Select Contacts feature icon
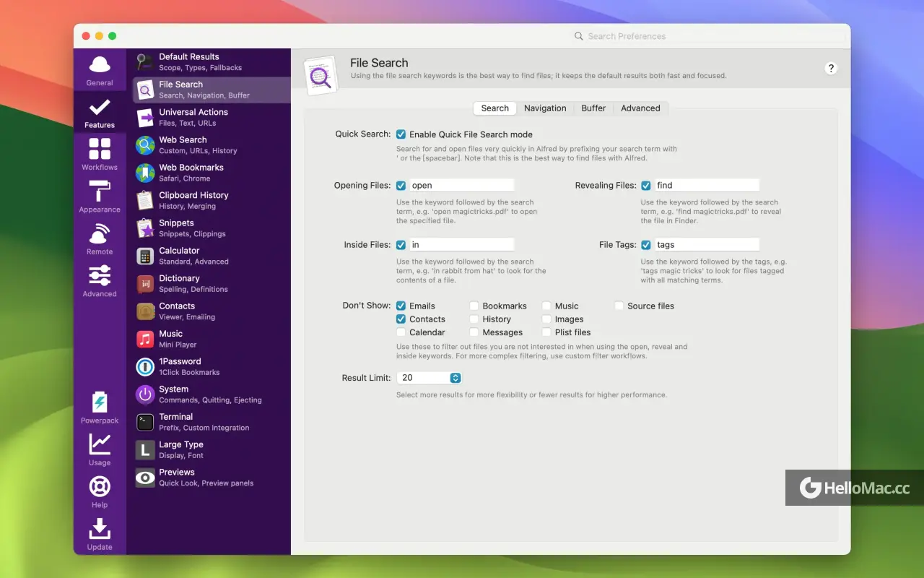 tap(146, 311)
